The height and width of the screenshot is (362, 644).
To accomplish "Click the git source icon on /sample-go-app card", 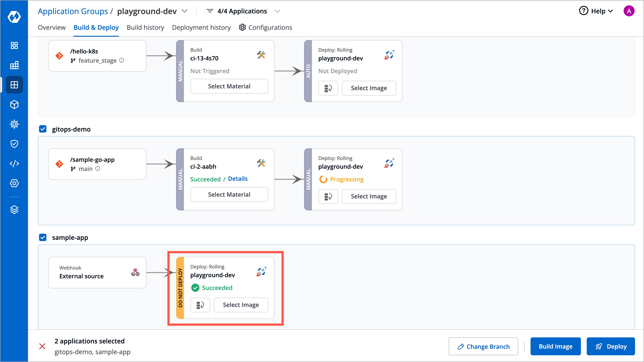I will (x=60, y=164).
